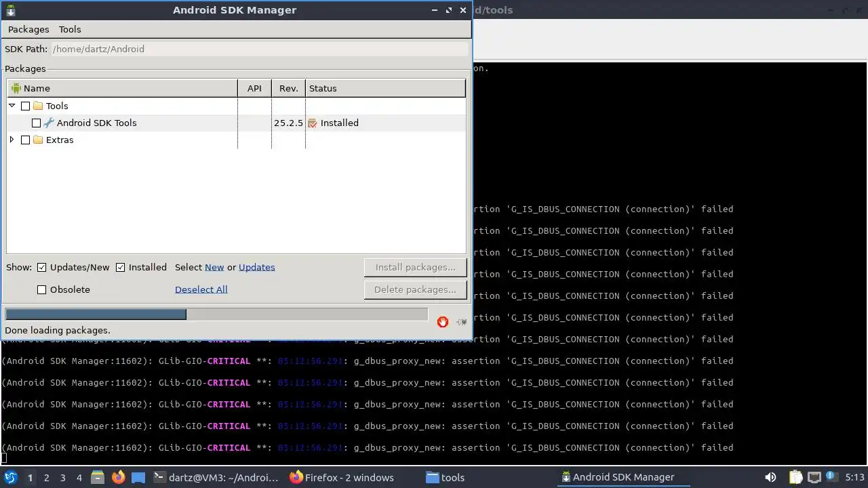868x488 pixels.
Task: Switch to workspace 2
Action: tap(46, 477)
